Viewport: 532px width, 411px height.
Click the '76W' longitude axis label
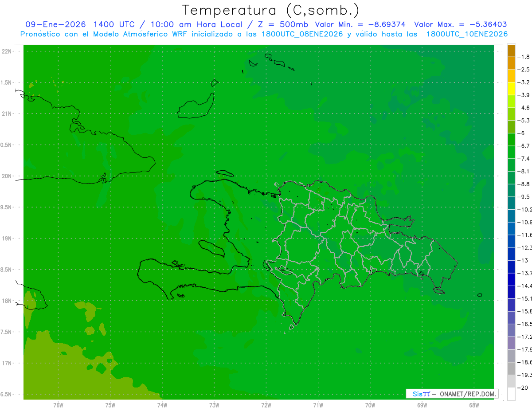coord(58,405)
